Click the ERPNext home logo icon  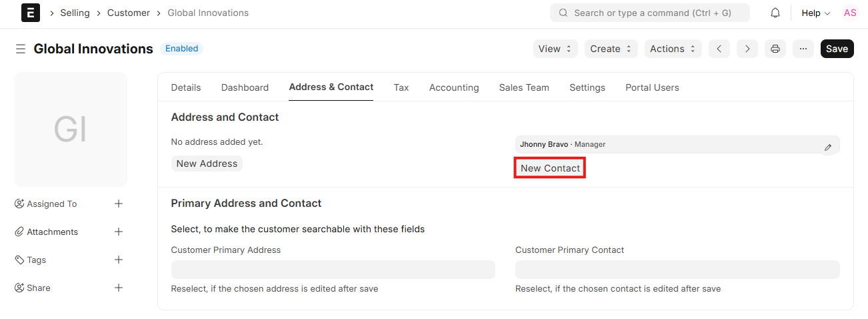[31, 13]
